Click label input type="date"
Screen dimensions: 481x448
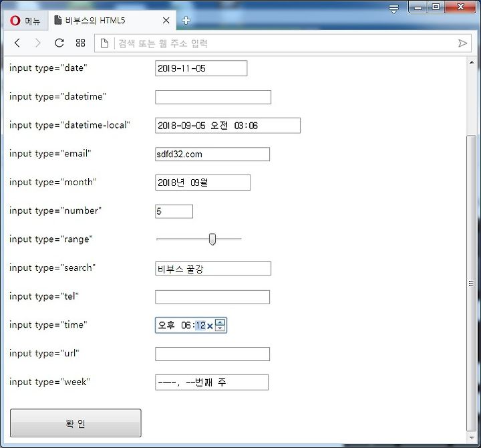point(48,68)
